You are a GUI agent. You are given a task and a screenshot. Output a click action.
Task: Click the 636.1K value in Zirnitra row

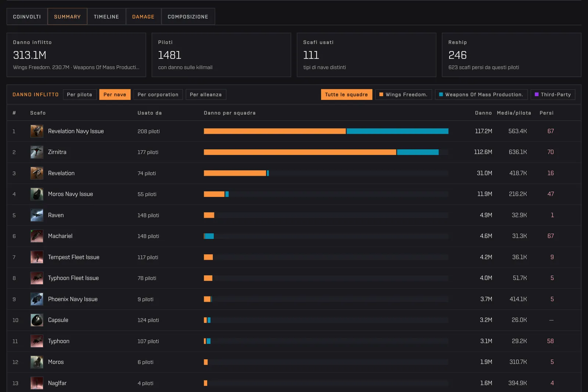click(x=517, y=152)
